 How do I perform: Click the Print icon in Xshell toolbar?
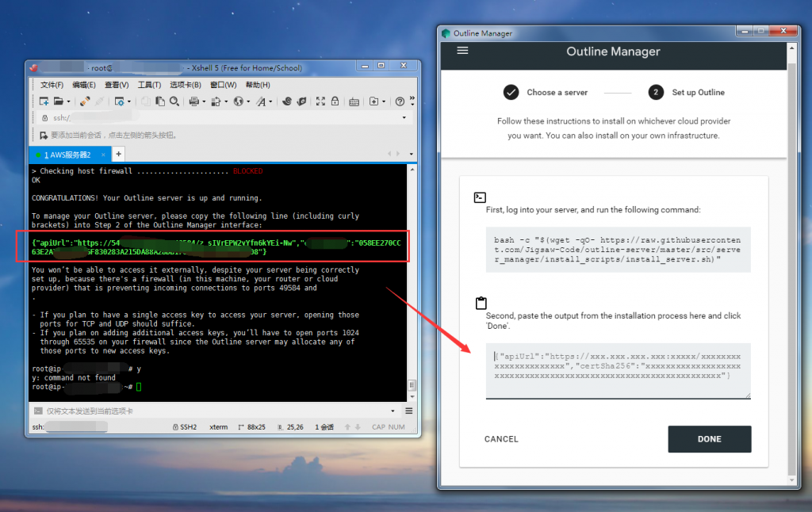(x=193, y=101)
